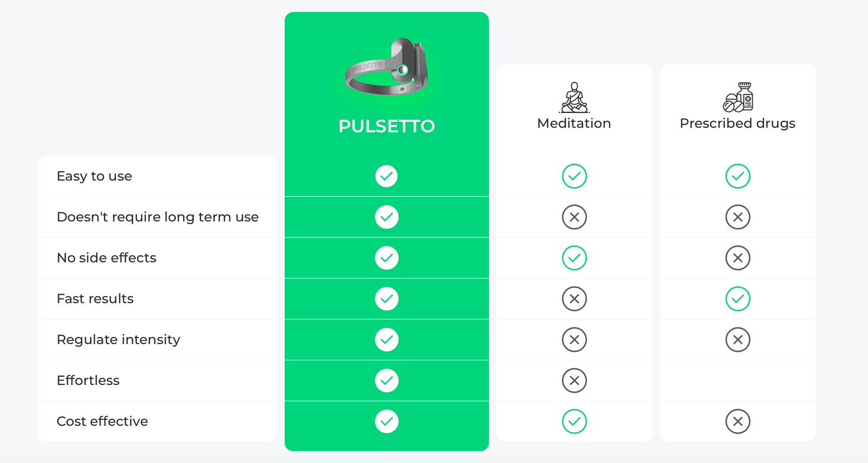Select the Prescribed drugs column label
Image resolution: width=868 pixels, height=463 pixels.
pos(737,123)
